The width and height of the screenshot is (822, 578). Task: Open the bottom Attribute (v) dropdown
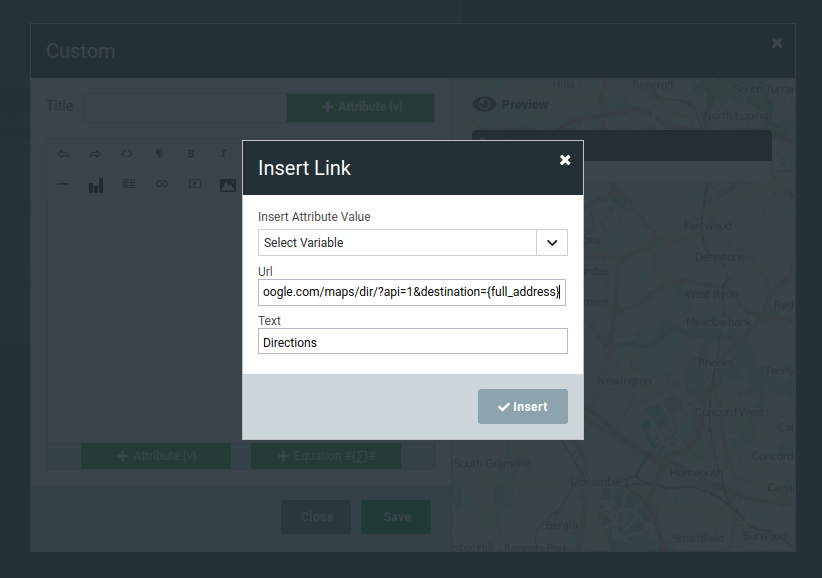155,455
